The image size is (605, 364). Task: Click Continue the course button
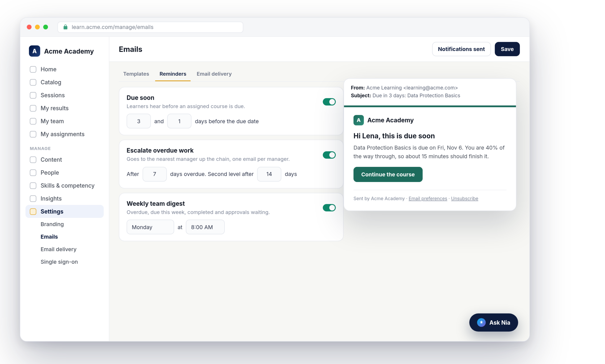pyautogui.click(x=388, y=174)
